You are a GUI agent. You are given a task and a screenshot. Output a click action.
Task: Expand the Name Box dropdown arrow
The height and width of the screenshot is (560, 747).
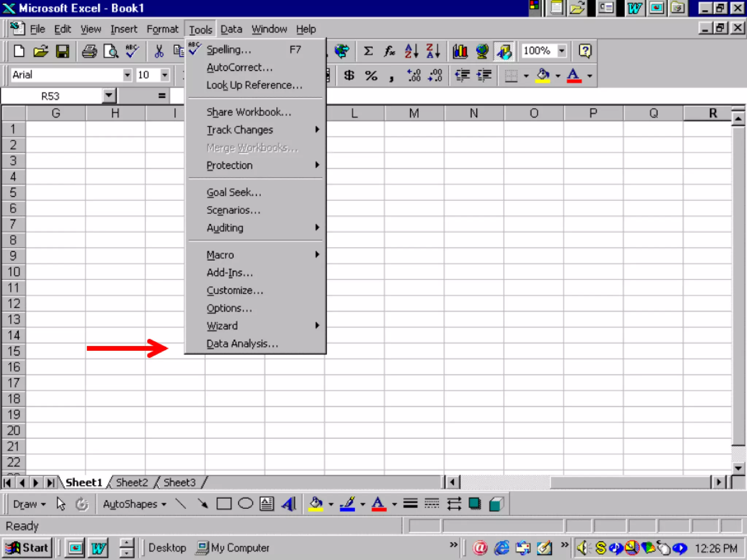pos(109,96)
